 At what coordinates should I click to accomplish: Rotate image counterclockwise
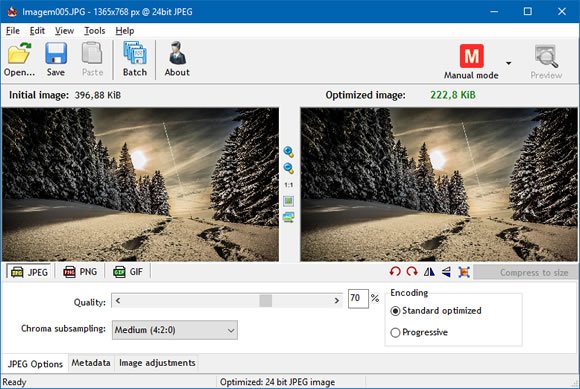pos(395,272)
